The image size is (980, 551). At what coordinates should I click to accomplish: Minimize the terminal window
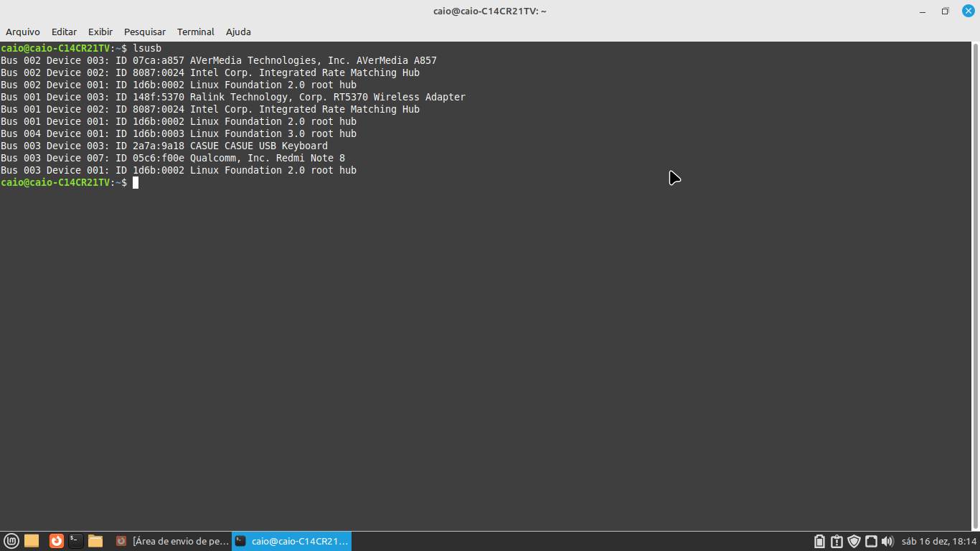point(923,11)
